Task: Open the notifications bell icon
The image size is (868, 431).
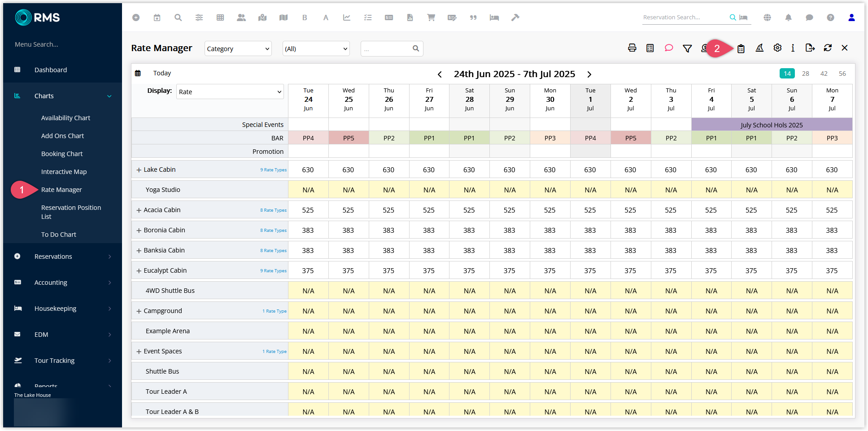Action: [788, 17]
